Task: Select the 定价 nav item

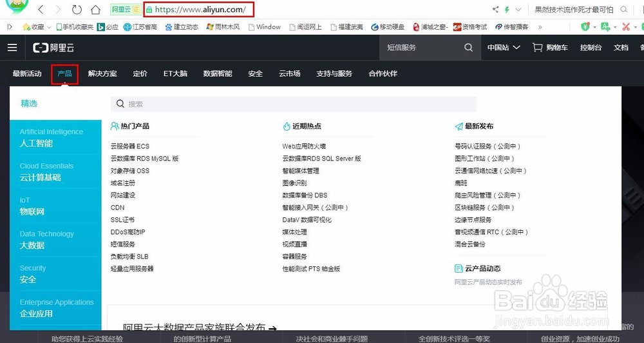Action: (140, 73)
